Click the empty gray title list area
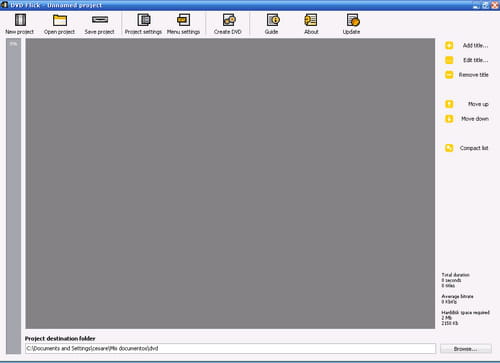The height and width of the screenshot is (363, 500). (230, 184)
